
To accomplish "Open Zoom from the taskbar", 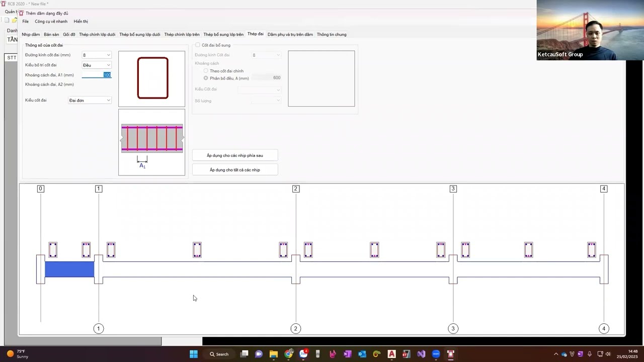I will point(436,354).
